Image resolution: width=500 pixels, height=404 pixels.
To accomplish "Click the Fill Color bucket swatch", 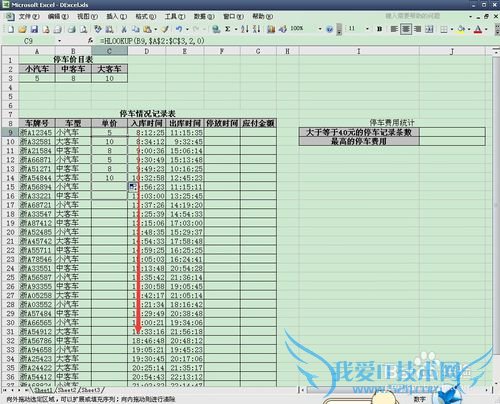I will 461,29.
